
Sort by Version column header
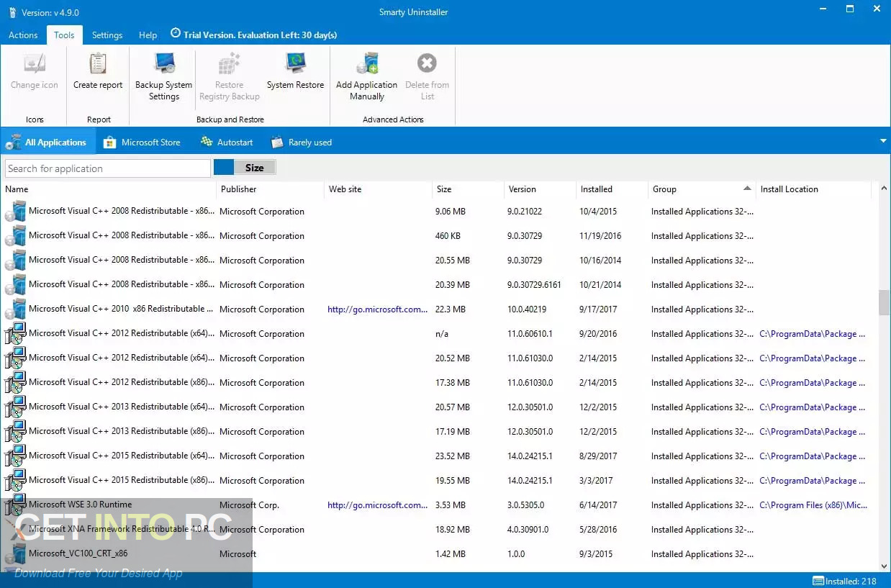540,189
